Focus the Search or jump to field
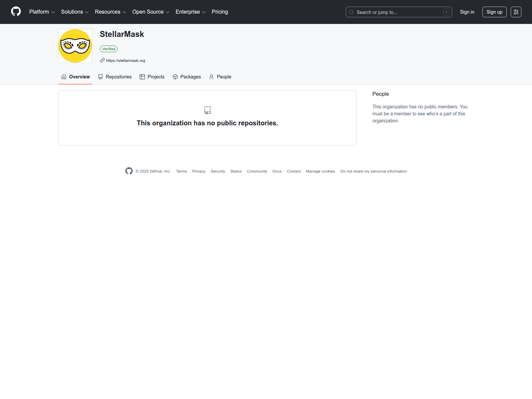Image resolution: width=532 pixels, height=399 pixels. 399,12
